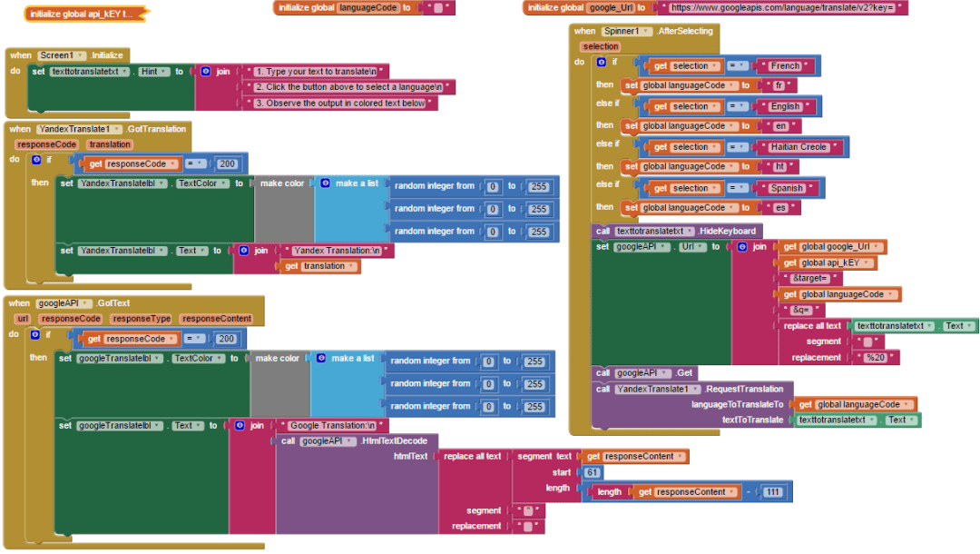Screen dimensions: 980x554
Task: Click the start number field 61
Action: 593,472
